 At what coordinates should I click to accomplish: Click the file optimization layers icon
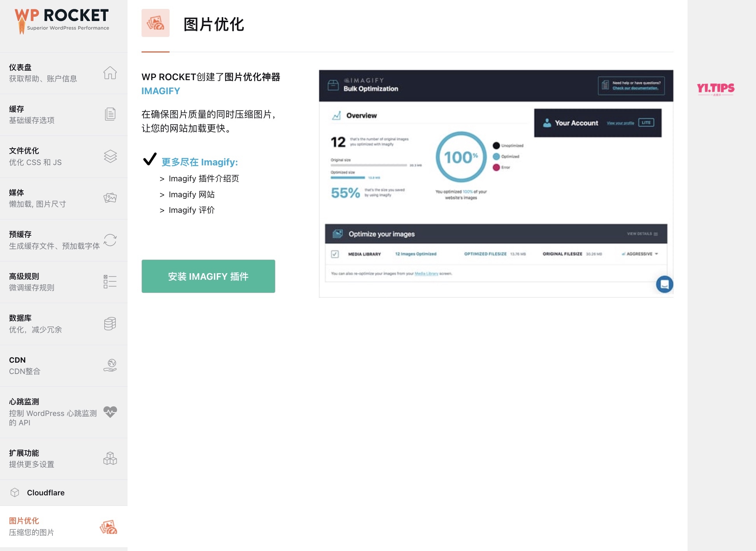click(110, 156)
